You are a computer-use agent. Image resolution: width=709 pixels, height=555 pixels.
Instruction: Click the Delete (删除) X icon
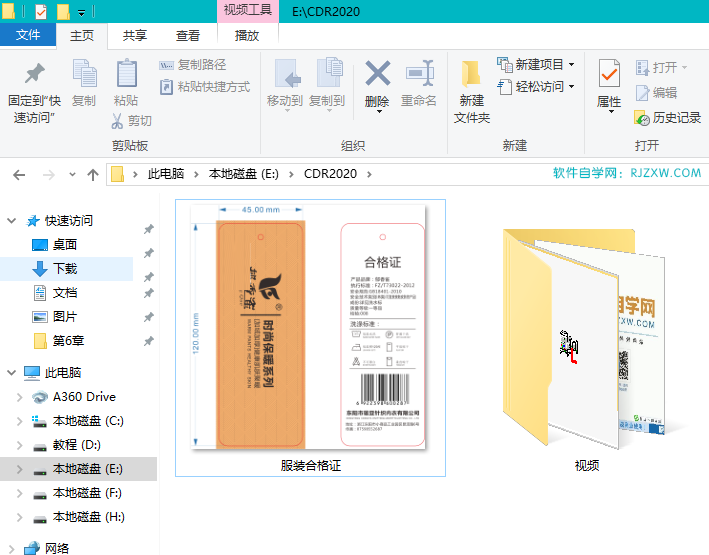click(x=378, y=73)
